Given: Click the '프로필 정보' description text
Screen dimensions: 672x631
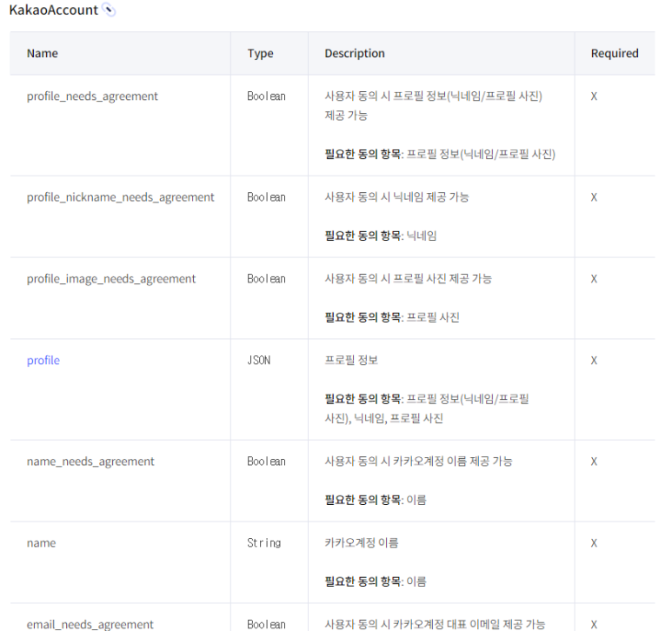Looking at the screenshot, I should (351, 361).
